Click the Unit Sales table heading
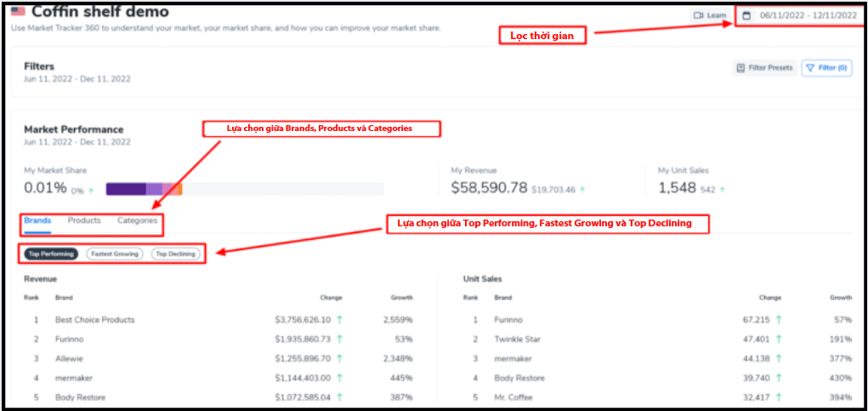Screen dimensions: 868x411 coord(483,279)
